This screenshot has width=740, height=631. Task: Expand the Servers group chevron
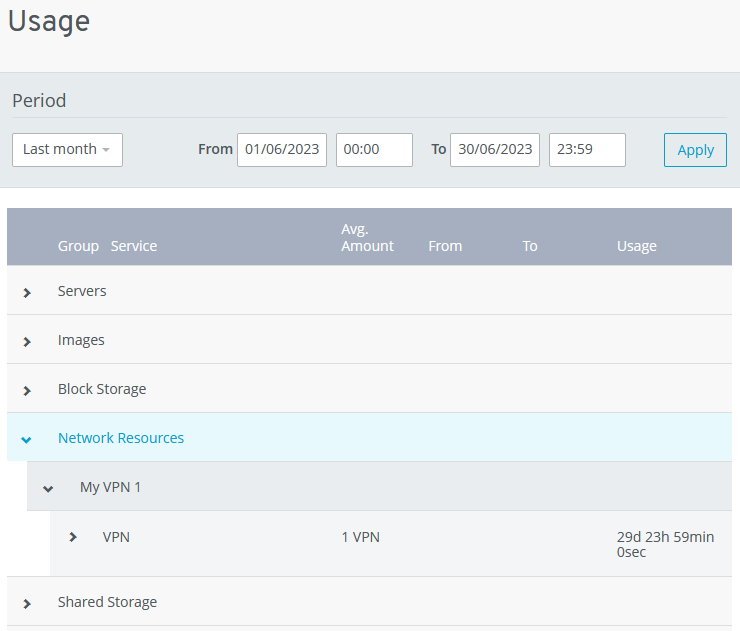(x=27, y=292)
